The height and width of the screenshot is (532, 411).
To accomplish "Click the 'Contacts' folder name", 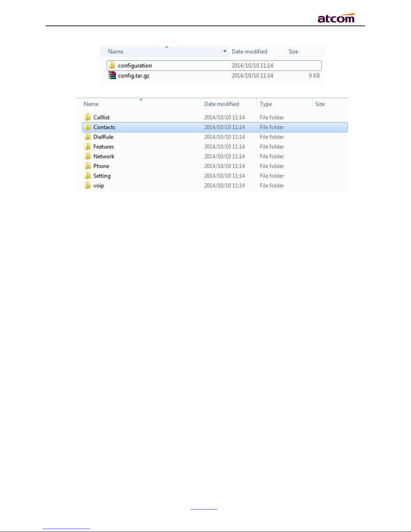I will (x=104, y=127).
